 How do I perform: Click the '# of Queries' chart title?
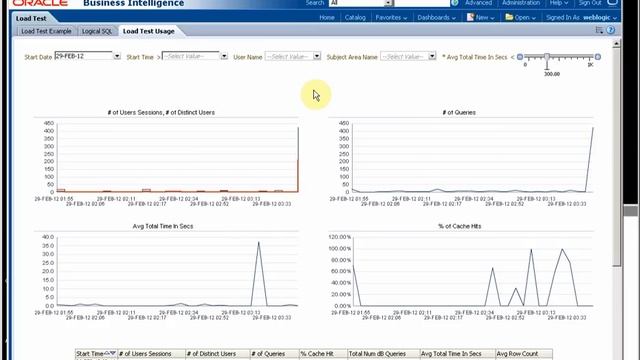coord(459,112)
